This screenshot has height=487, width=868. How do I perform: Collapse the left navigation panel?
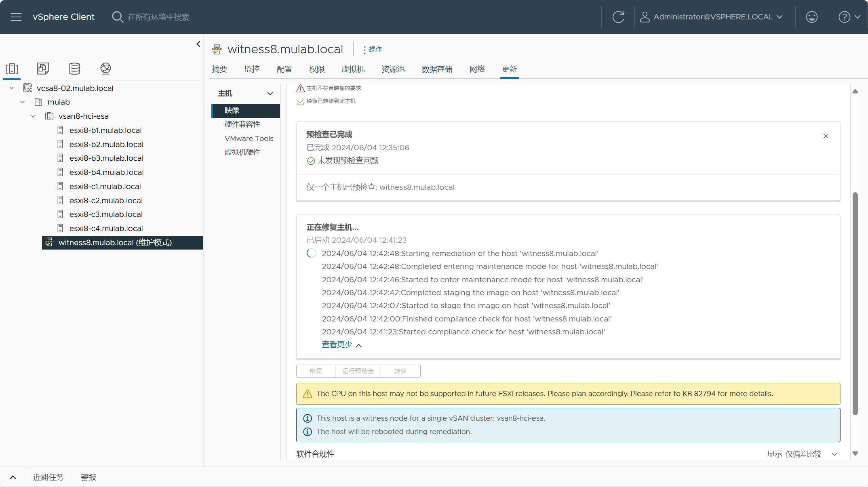click(x=198, y=44)
